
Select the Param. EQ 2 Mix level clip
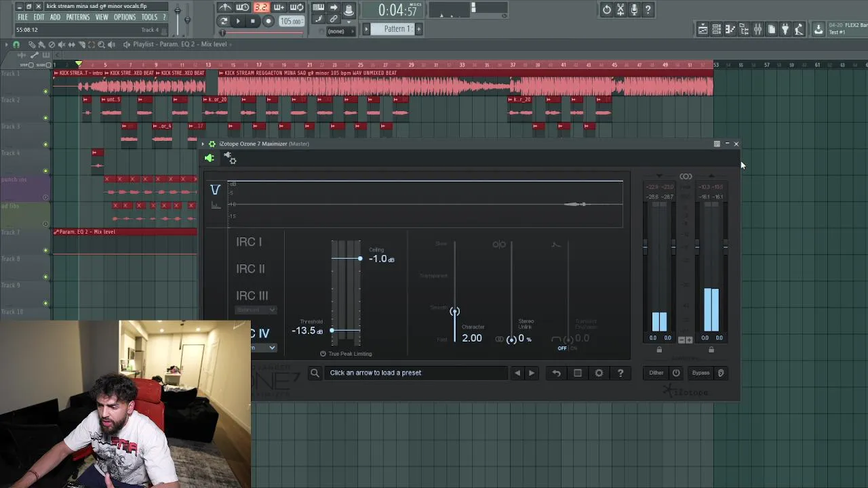125,232
